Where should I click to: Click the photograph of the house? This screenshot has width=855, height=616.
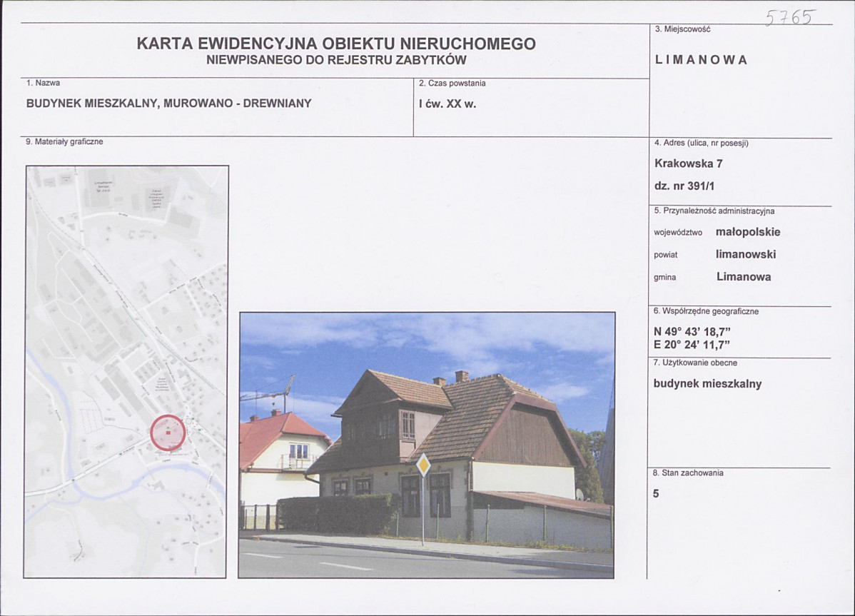pyautogui.click(x=427, y=445)
